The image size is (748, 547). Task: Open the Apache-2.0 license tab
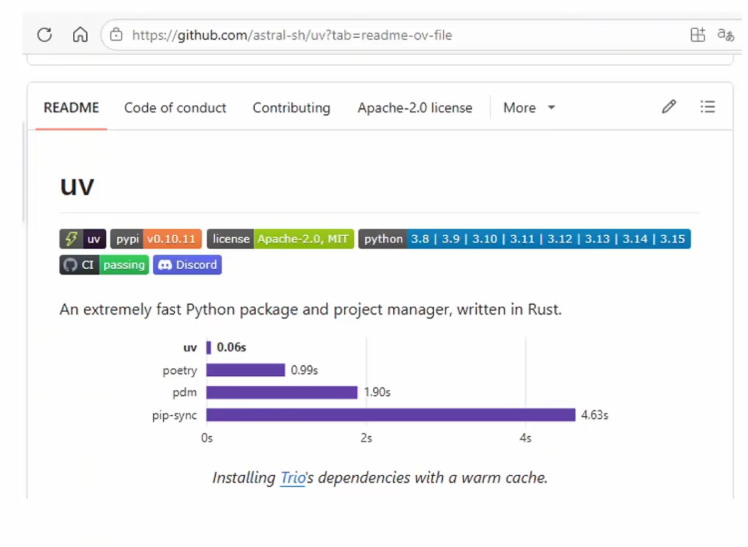tap(415, 108)
